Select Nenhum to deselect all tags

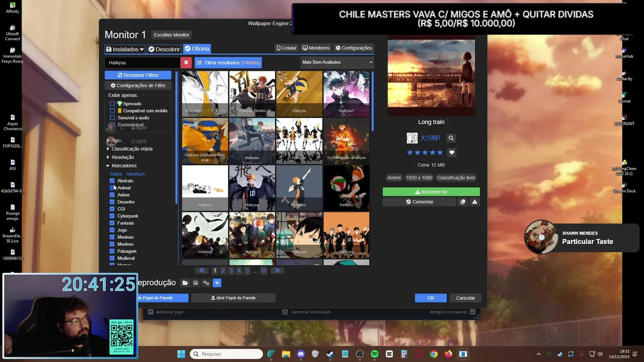pyautogui.click(x=135, y=174)
